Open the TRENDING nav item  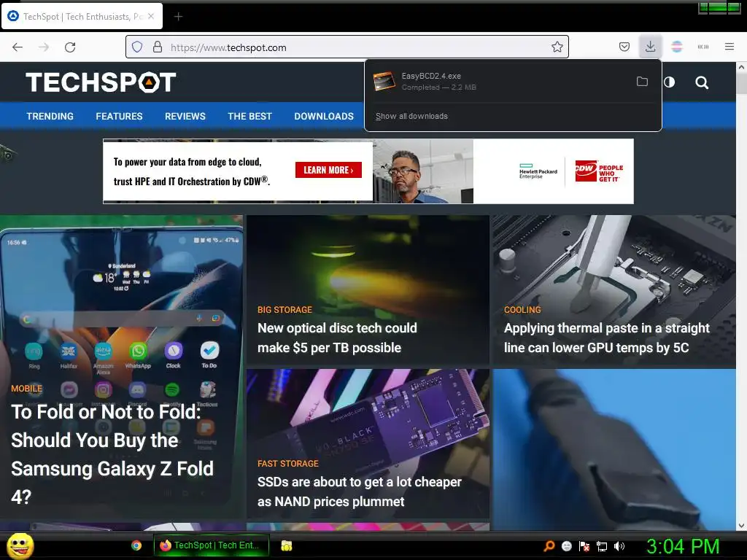(50, 116)
